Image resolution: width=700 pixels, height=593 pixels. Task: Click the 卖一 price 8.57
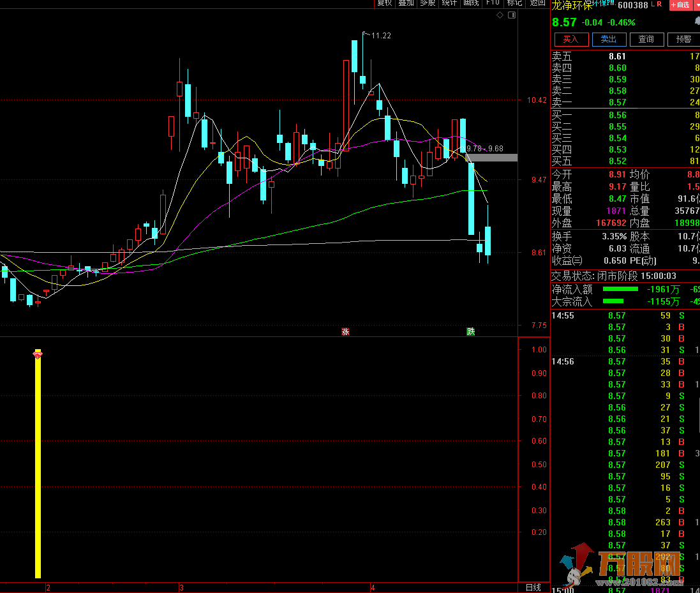click(x=618, y=102)
